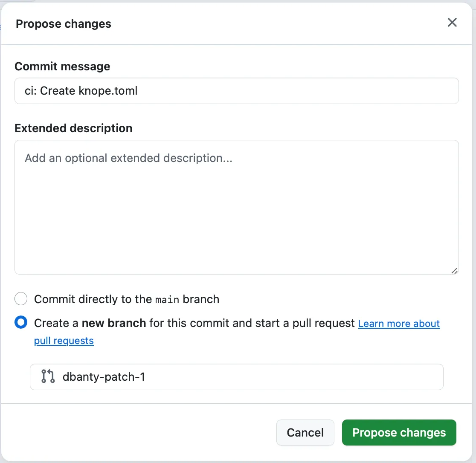Edit the branch name dbanty-patch-1
476x463 pixels.
[237, 377]
